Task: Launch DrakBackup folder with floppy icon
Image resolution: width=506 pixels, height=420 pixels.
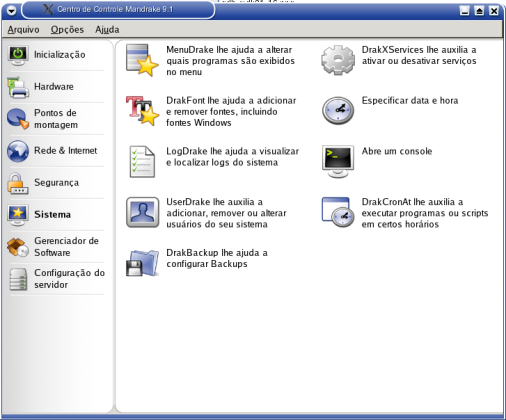Action: (142, 263)
